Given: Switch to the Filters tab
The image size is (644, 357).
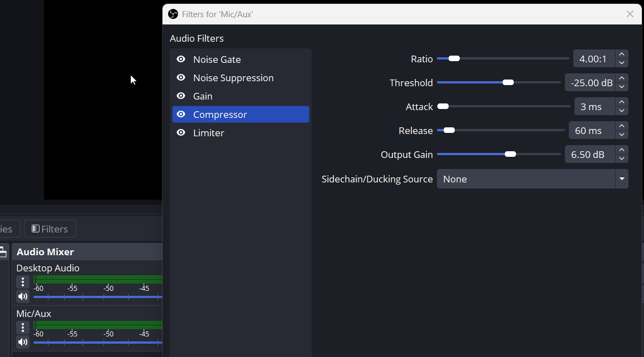Looking at the screenshot, I should pyautogui.click(x=50, y=229).
